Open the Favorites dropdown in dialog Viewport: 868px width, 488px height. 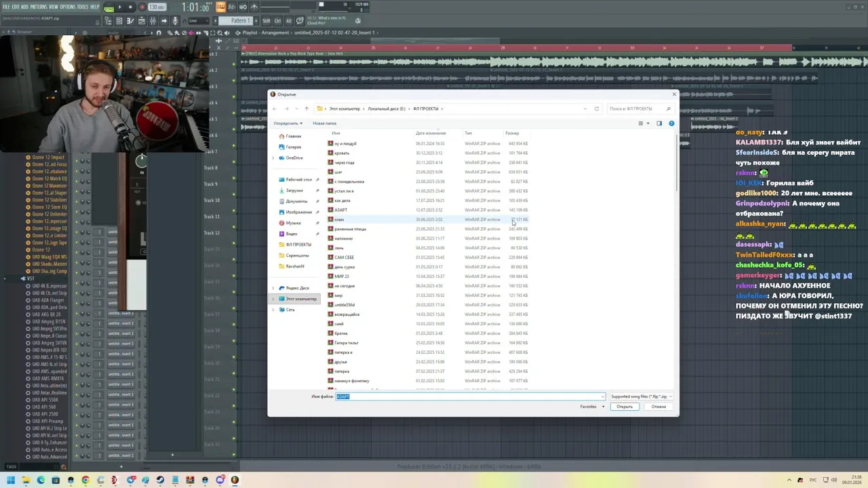tap(592, 407)
